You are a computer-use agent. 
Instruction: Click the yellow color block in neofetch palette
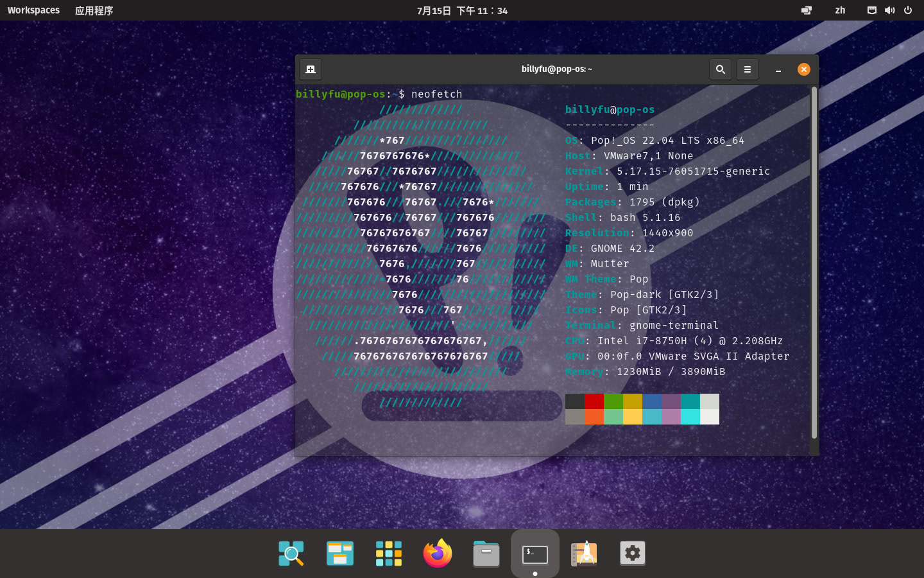point(633,401)
